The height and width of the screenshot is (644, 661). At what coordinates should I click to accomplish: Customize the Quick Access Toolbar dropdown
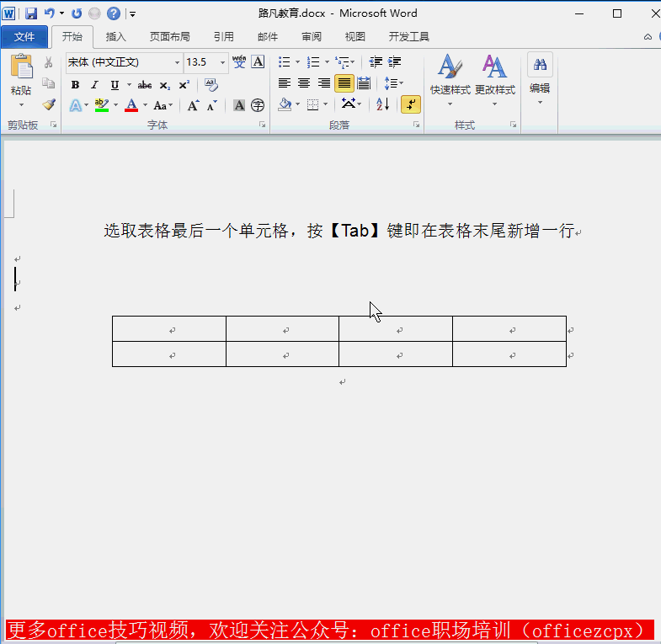(x=132, y=14)
